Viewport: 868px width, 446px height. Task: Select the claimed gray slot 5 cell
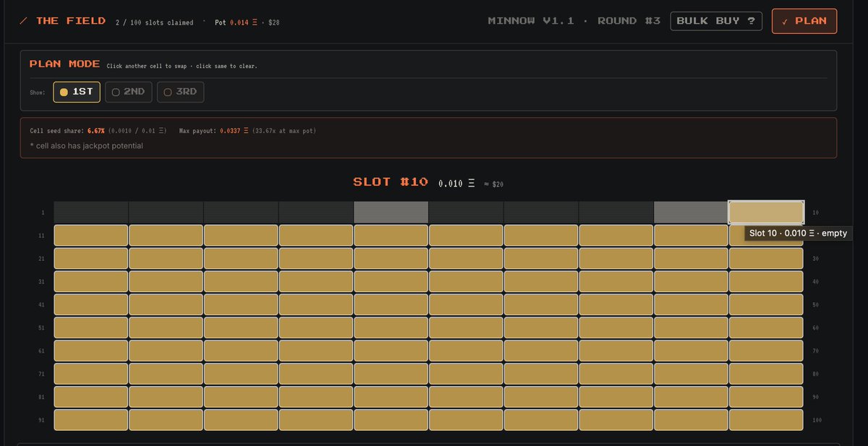(391, 213)
